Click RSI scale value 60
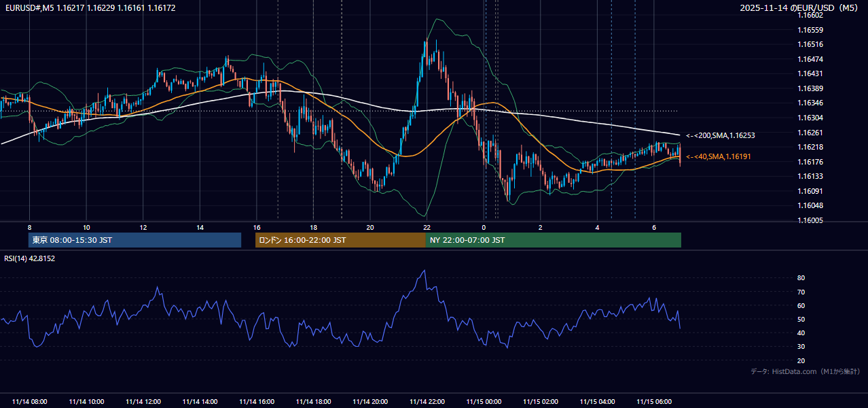The width and height of the screenshot is (868, 408). pyautogui.click(x=801, y=305)
